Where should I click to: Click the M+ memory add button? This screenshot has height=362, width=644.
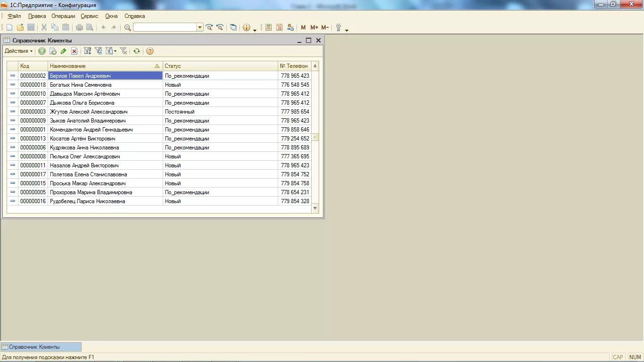[x=314, y=28]
